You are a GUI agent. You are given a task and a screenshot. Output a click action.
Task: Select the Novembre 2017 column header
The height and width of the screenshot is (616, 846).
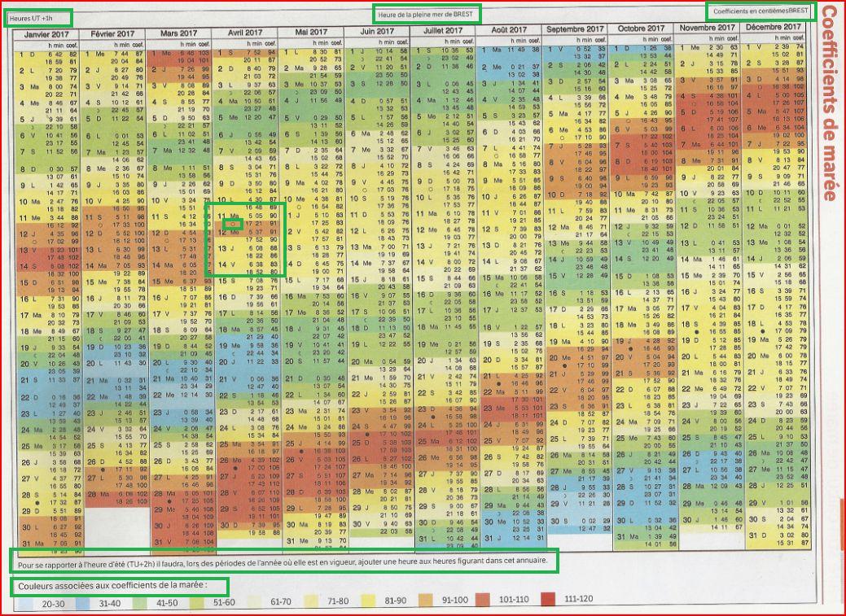coord(708,28)
